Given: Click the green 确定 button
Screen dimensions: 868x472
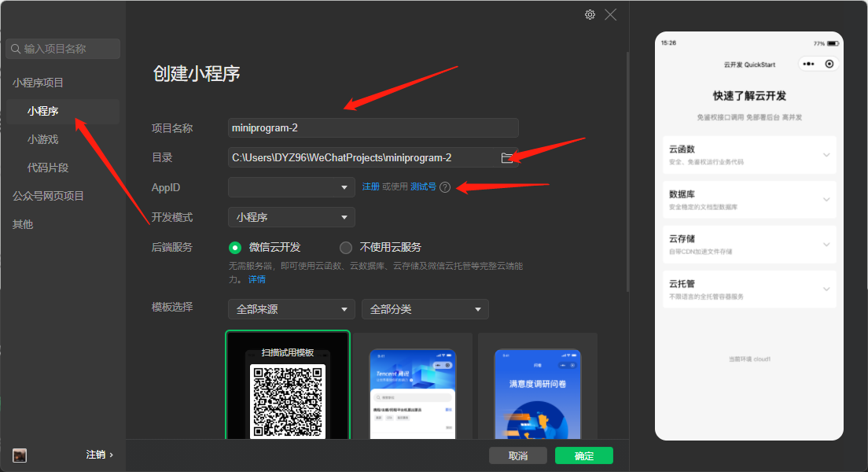Looking at the screenshot, I should (x=584, y=455).
